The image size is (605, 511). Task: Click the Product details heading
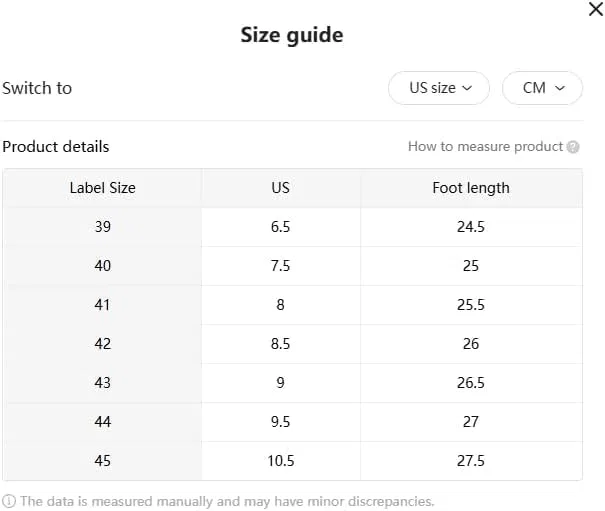pyautogui.click(x=56, y=147)
